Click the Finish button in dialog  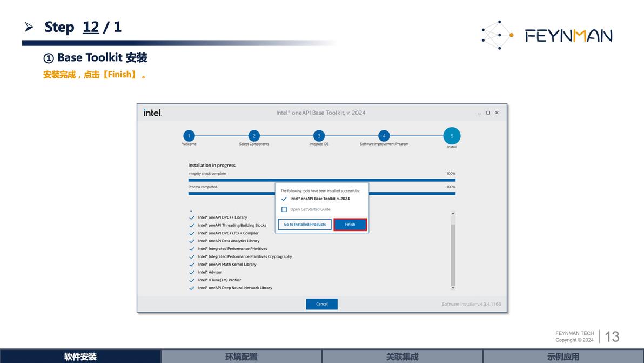(x=350, y=225)
